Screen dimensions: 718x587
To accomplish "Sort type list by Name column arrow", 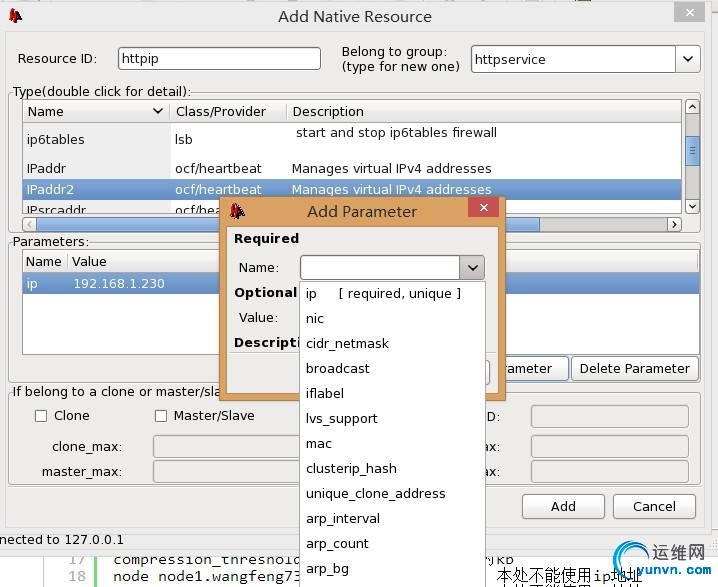I will coord(158,111).
